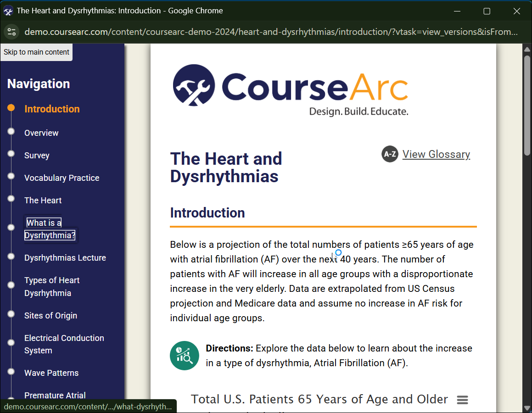
Task: Click the chart title Total U.S. Patients
Action: [319, 399]
